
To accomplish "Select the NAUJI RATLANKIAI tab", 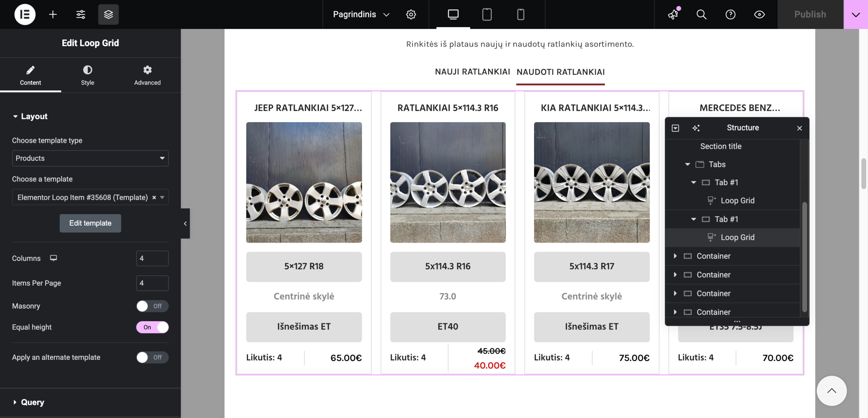I will [472, 72].
